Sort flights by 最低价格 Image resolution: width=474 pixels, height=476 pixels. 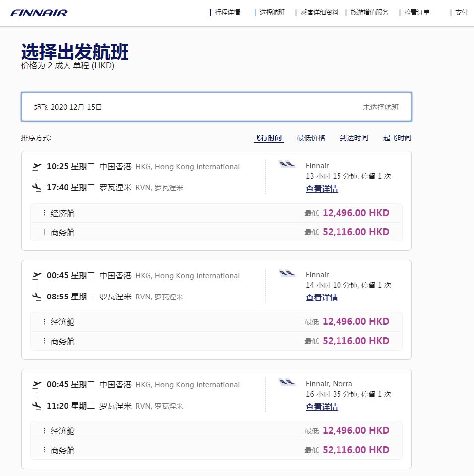(311, 138)
